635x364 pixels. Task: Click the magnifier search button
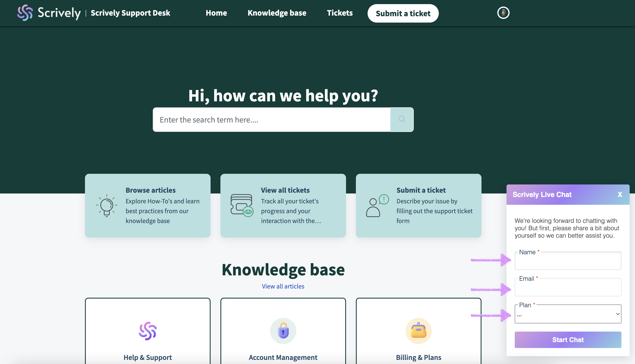click(401, 119)
